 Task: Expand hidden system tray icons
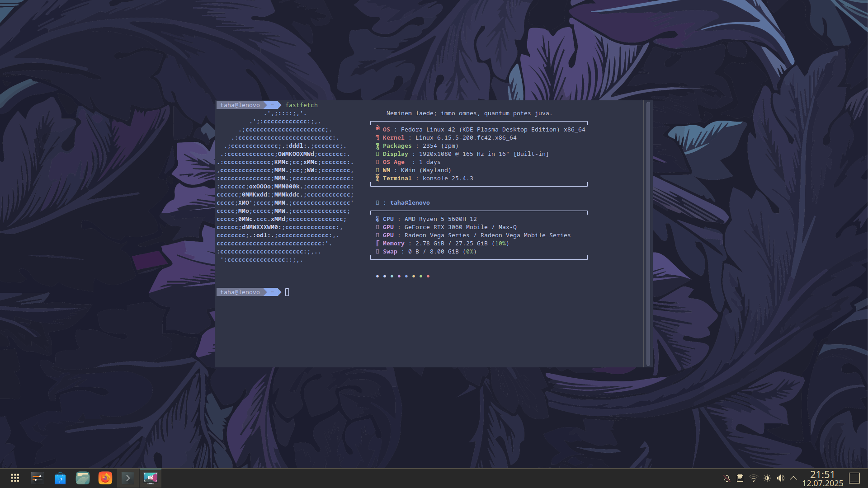click(793, 478)
